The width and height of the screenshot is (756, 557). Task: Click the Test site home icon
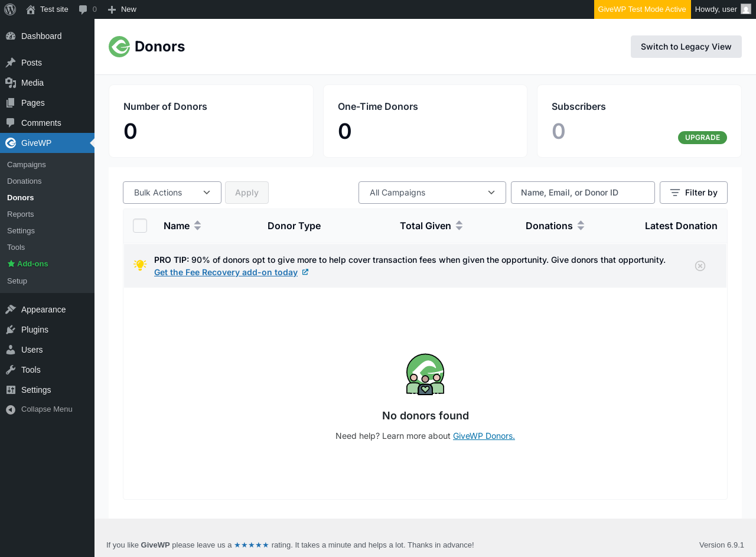31,9
